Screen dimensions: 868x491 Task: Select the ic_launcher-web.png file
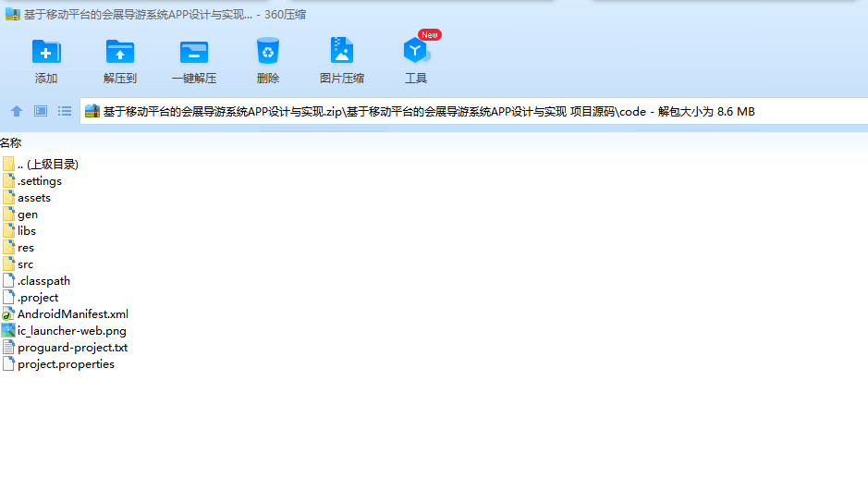[x=64, y=330]
